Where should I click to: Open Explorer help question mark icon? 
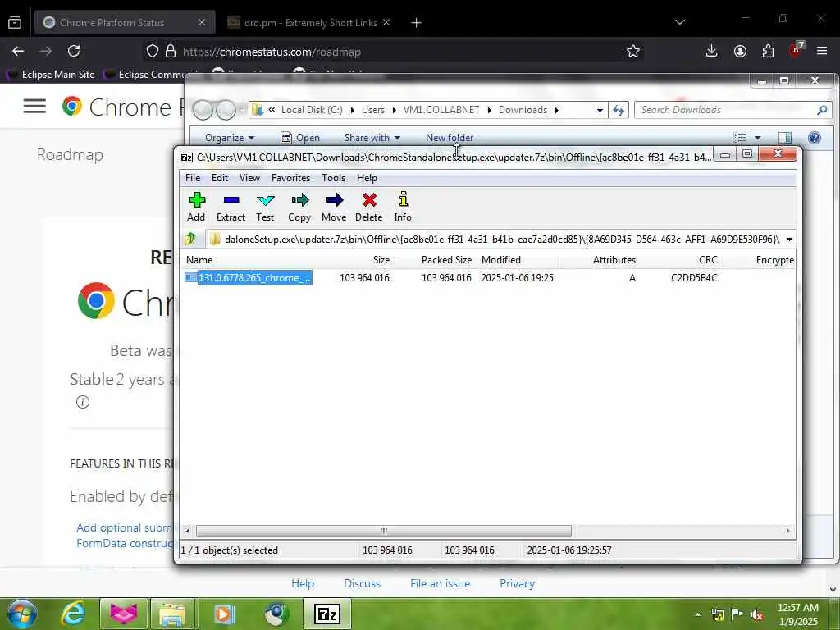pyautogui.click(x=815, y=138)
